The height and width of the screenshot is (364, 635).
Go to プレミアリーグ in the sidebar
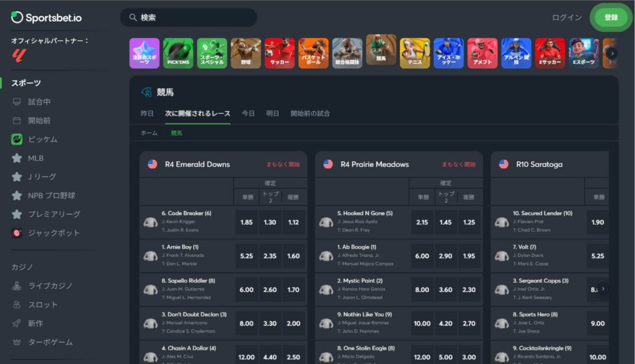coord(54,214)
